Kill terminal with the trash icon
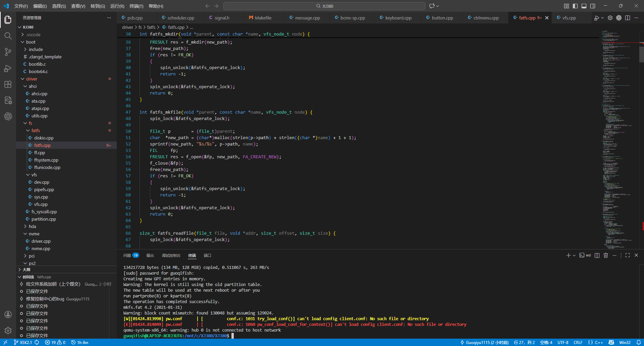Image resolution: width=644 pixels, height=346 pixels. [606, 255]
